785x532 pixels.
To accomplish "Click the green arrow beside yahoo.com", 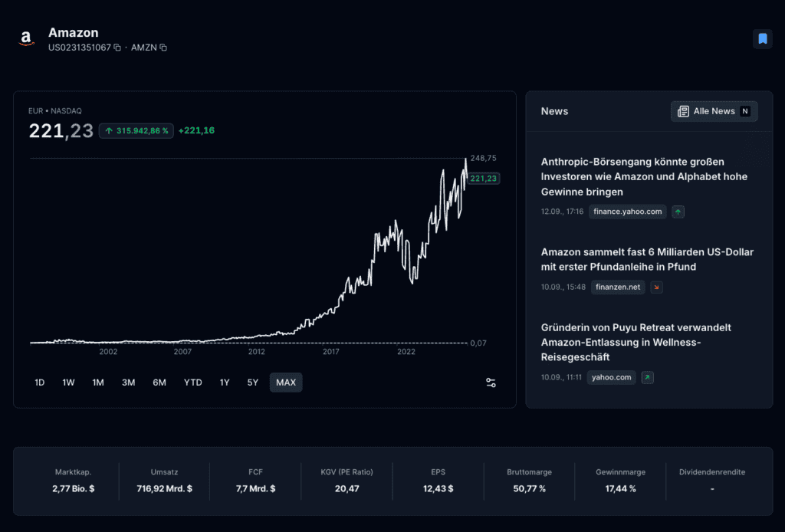I will [647, 377].
